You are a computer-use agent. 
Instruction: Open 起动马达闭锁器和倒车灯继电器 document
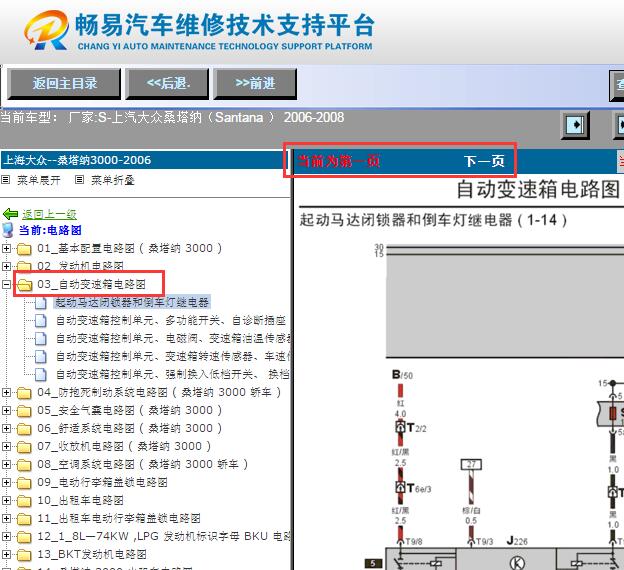coord(132,302)
